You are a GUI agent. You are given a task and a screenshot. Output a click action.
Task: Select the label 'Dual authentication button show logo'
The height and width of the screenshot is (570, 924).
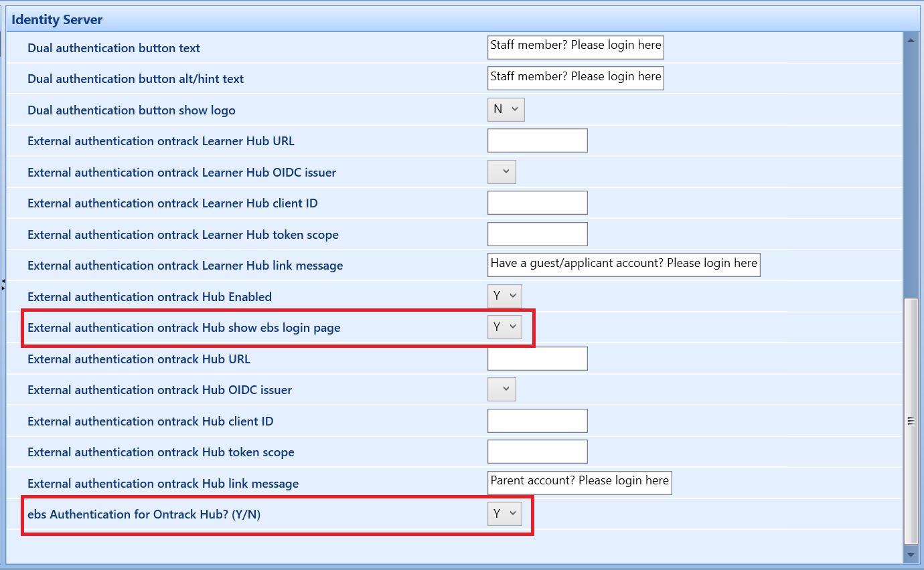click(131, 110)
